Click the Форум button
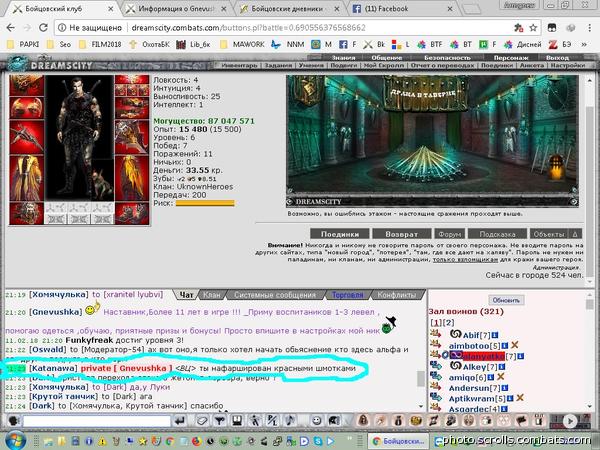This screenshot has height=450, width=600. [x=450, y=234]
